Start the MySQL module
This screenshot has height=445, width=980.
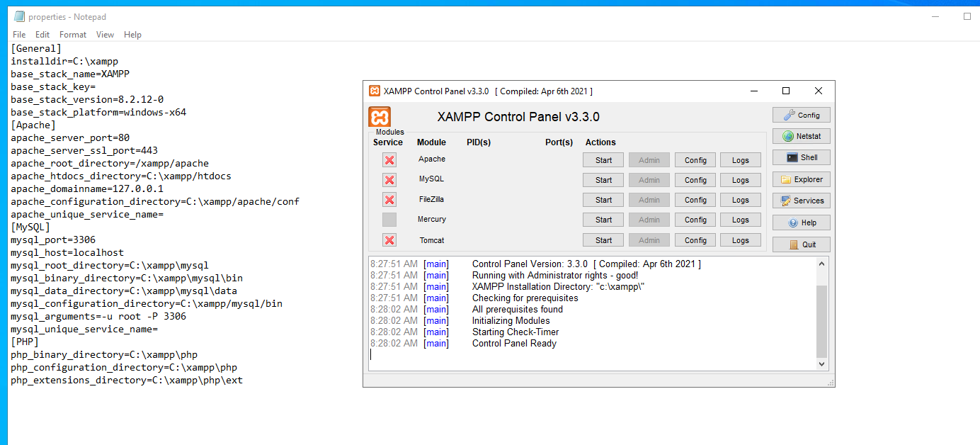[603, 180]
